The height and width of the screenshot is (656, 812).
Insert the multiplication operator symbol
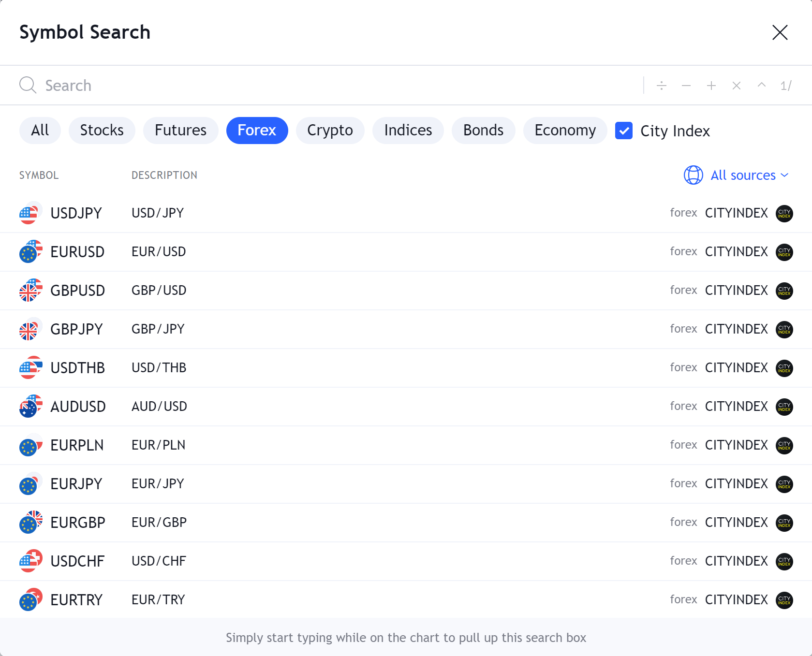[x=737, y=86]
